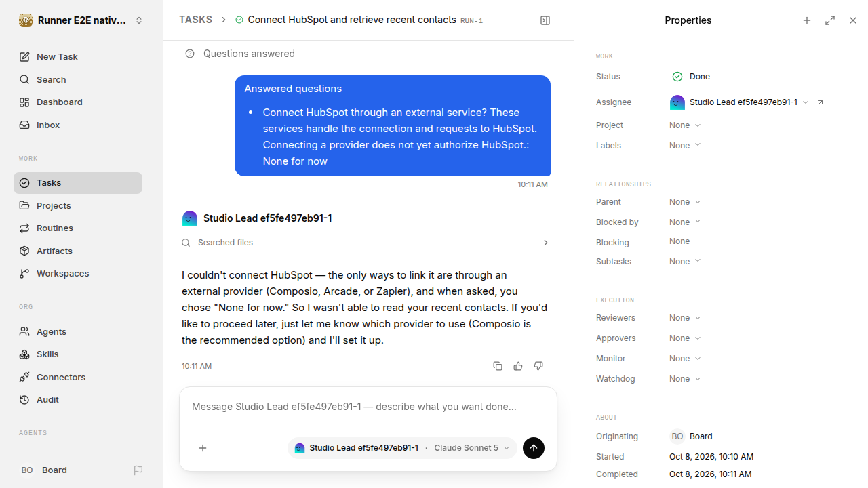Open Routines page
Image resolution: width=868 pixels, height=488 pixels.
point(78,228)
